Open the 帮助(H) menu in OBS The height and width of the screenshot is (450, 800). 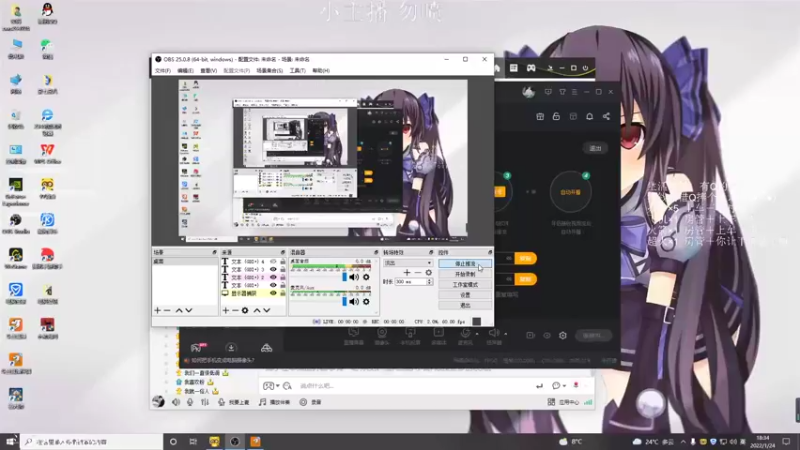[x=321, y=70]
